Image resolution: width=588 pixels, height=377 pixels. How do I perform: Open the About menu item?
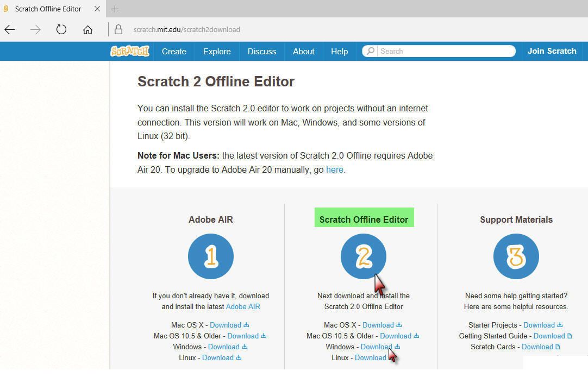303,52
